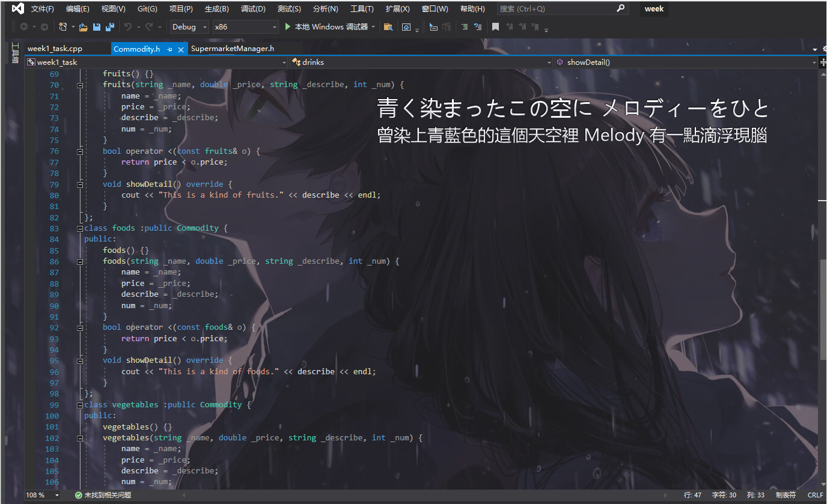Image resolution: width=827 pixels, height=504 pixels.
Task: Collapse the foods constructor at line 86
Action: tap(80, 261)
